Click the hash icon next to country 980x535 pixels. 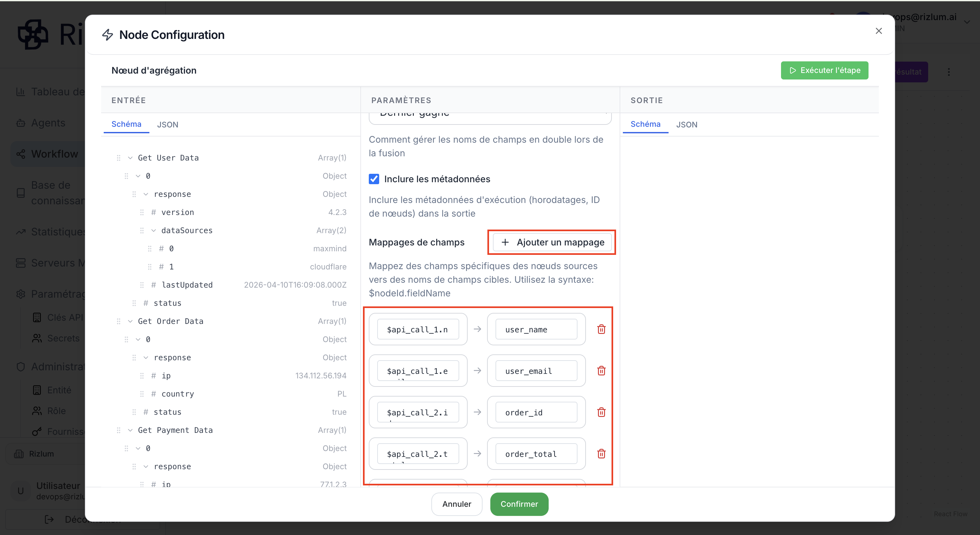click(153, 394)
